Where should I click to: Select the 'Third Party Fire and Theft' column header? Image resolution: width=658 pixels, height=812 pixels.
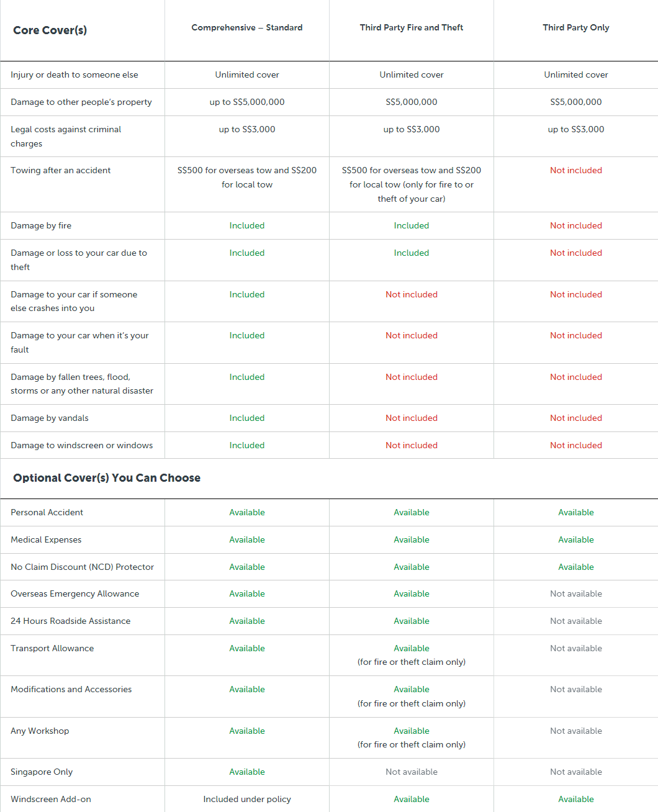point(412,27)
